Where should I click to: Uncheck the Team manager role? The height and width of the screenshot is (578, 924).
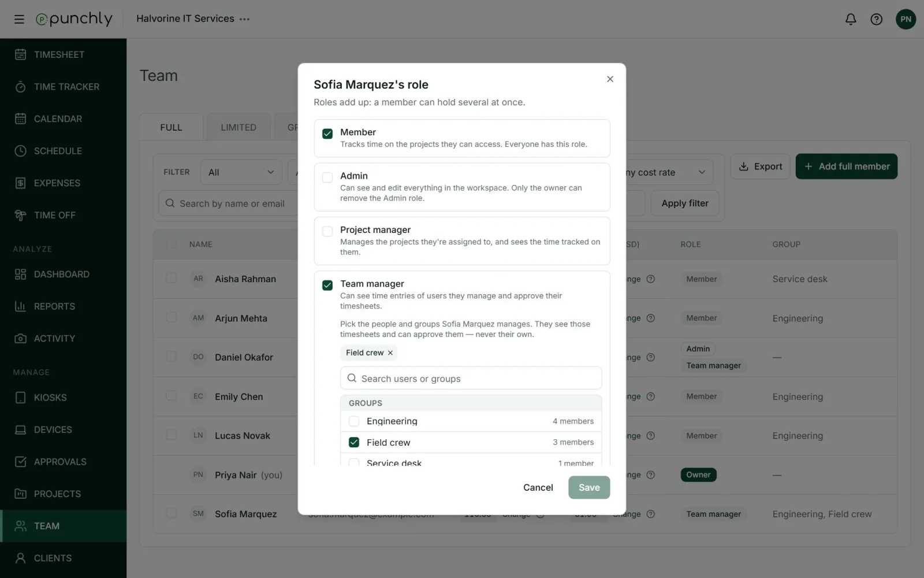(327, 285)
